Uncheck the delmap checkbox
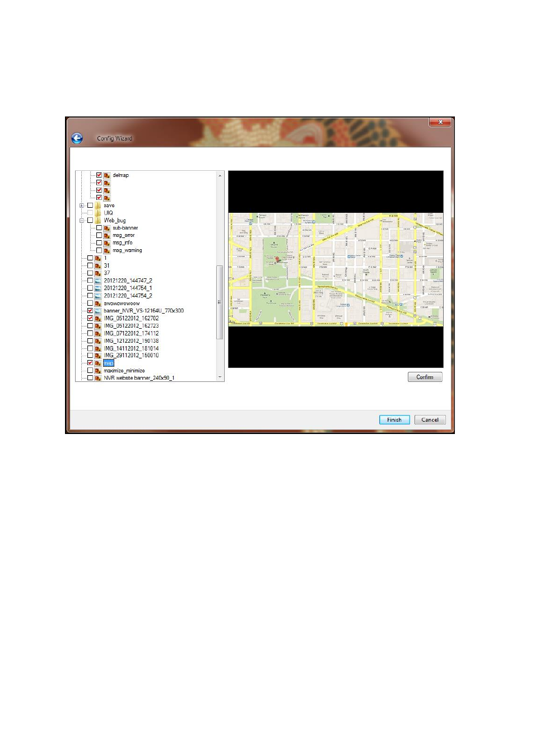Viewport: 535px width, 756px height. pos(99,175)
